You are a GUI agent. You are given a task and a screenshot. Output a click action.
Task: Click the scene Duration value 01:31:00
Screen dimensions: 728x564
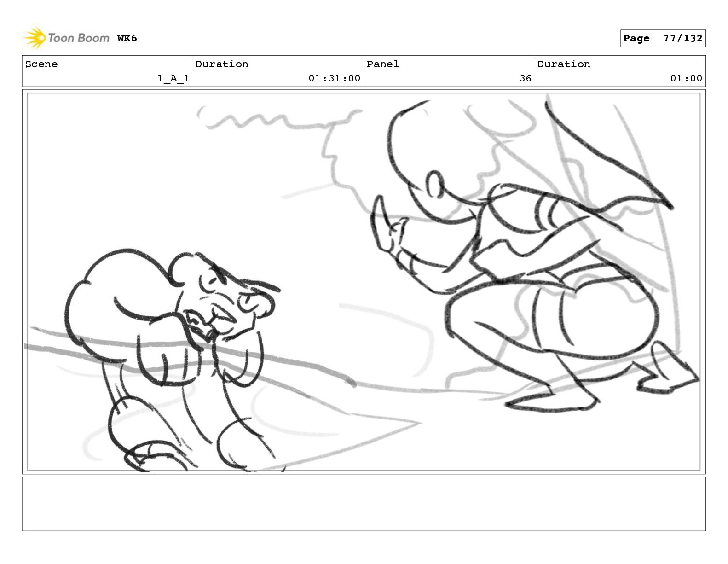[x=335, y=78]
